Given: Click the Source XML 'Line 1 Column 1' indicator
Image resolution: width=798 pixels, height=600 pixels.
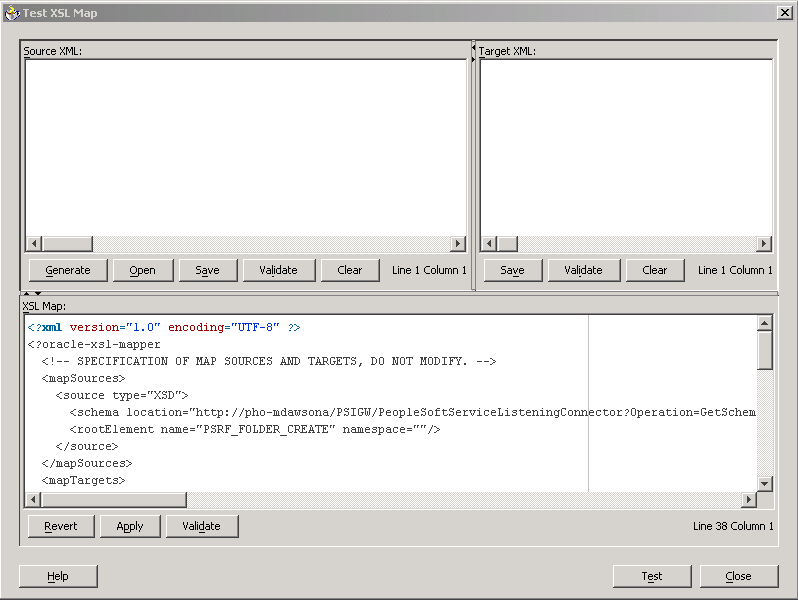Looking at the screenshot, I should (x=429, y=270).
